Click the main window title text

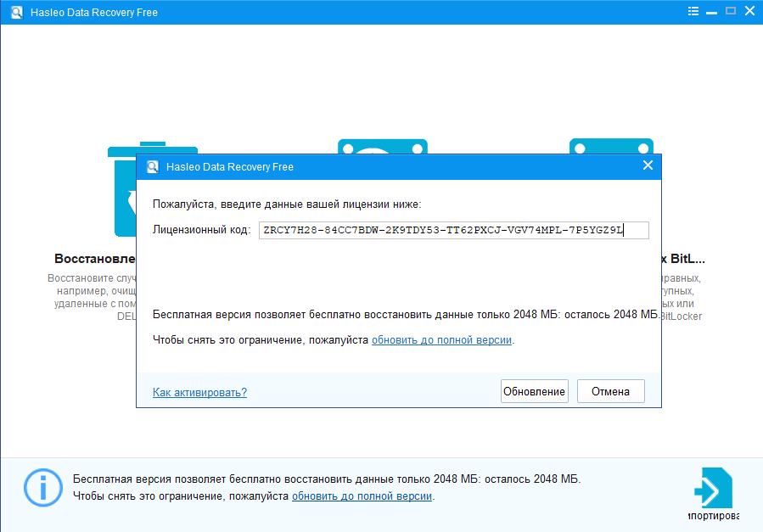click(94, 12)
